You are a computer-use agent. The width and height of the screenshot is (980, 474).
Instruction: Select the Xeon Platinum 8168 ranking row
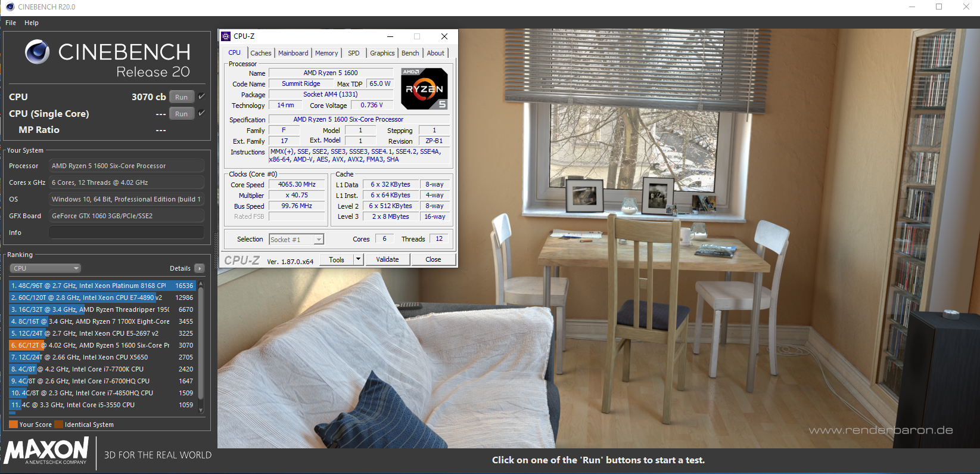click(102, 286)
